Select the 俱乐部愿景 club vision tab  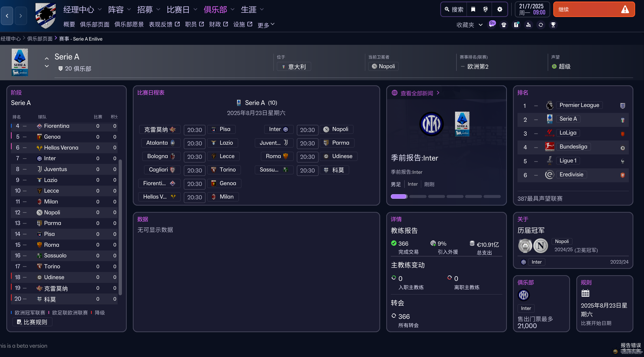(129, 24)
